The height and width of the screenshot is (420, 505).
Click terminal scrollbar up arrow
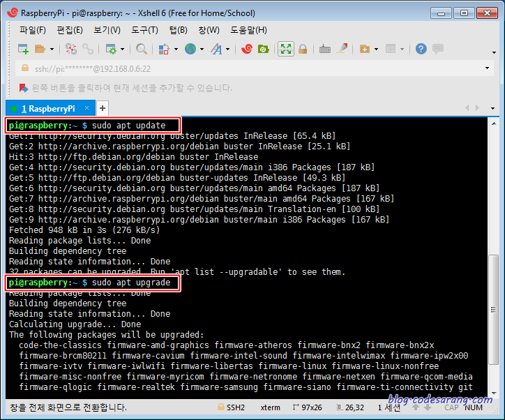[x=493, y=123]
